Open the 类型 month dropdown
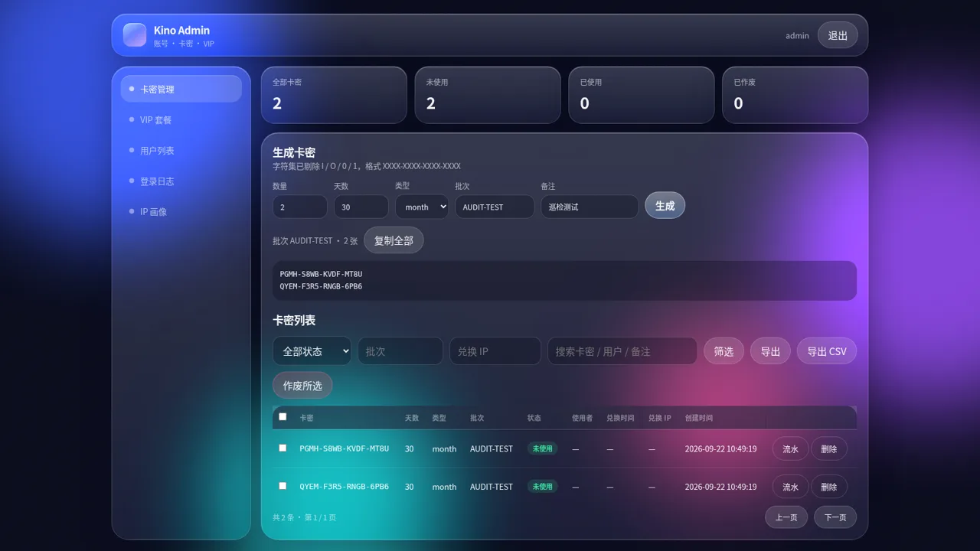 click(x=422, y=207)
